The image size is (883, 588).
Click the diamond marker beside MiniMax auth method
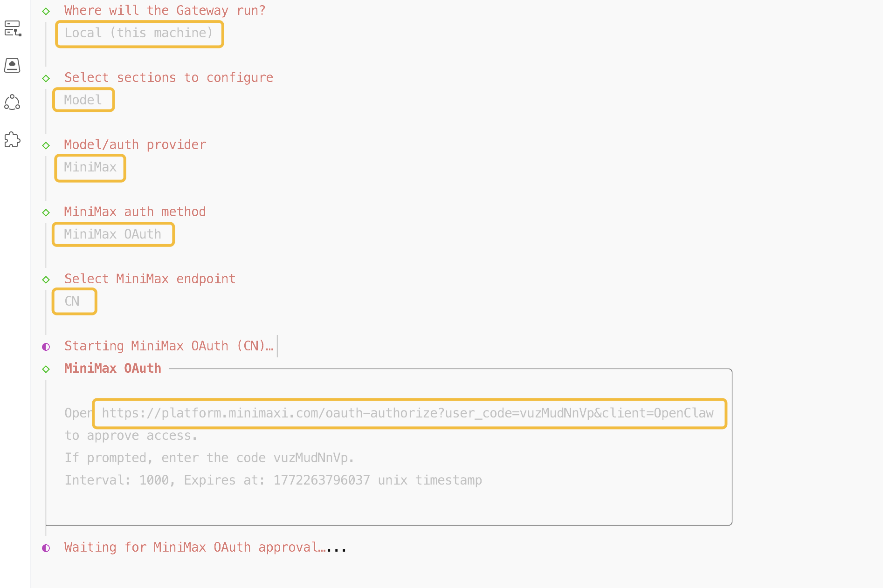pos(46,212)
